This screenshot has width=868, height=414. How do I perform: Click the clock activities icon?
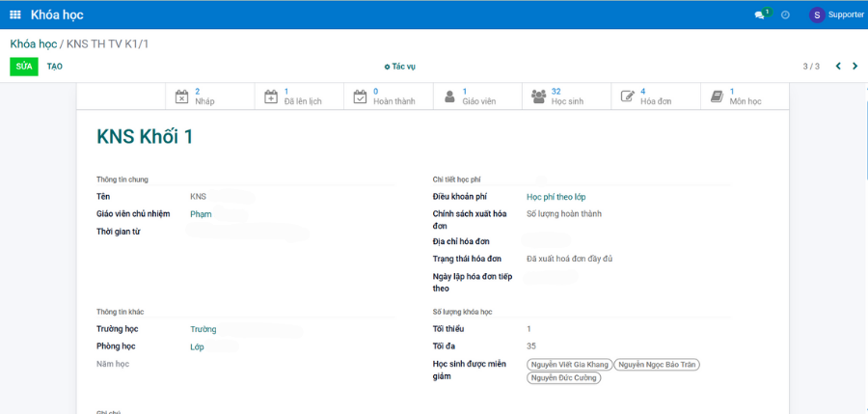click(x=785, y=15)
